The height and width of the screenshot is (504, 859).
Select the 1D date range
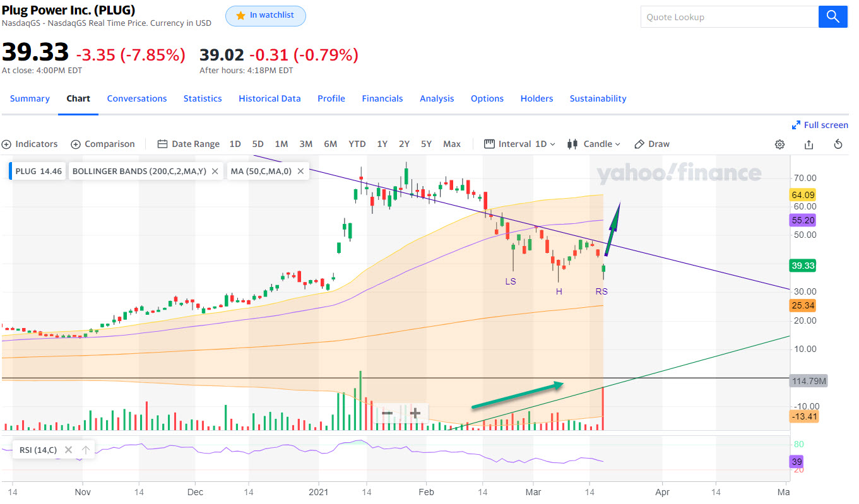(x=235, y=144)
